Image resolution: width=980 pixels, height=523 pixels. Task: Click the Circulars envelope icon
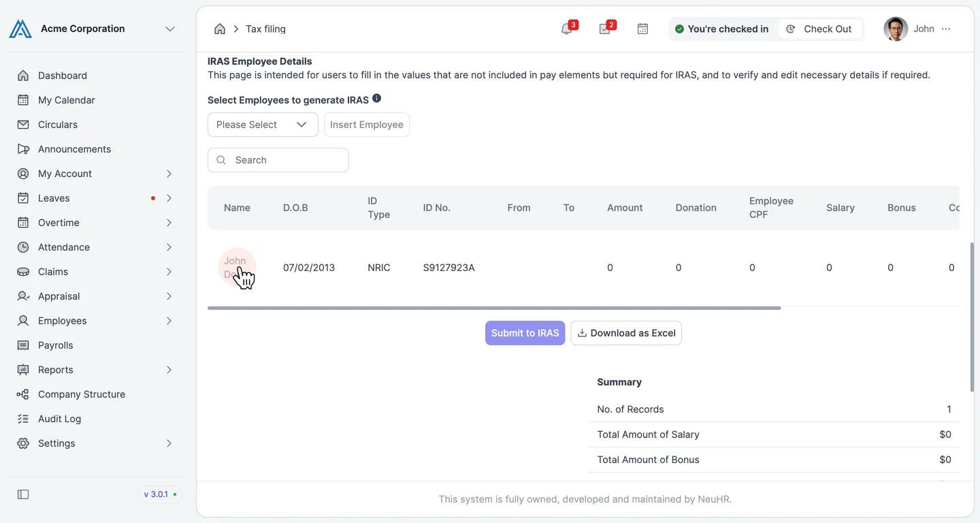tap(23, 125)
